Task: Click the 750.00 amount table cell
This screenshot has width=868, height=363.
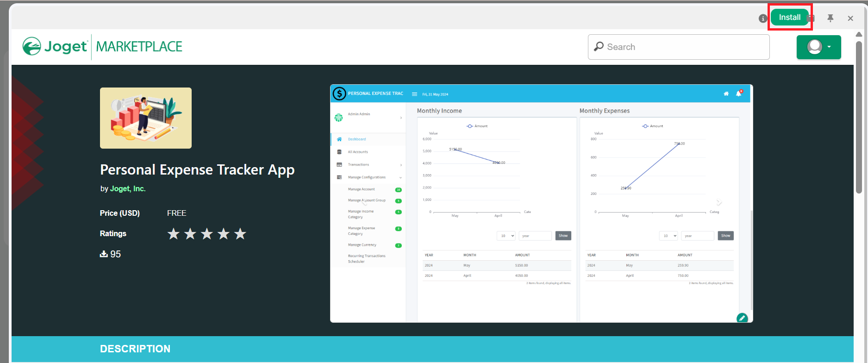Action: [683, 275]
